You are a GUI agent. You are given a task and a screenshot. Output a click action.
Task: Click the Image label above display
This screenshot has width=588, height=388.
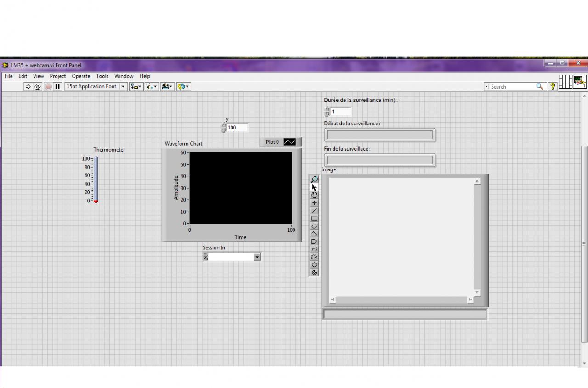pyautogui.click(x=328, y=169)
